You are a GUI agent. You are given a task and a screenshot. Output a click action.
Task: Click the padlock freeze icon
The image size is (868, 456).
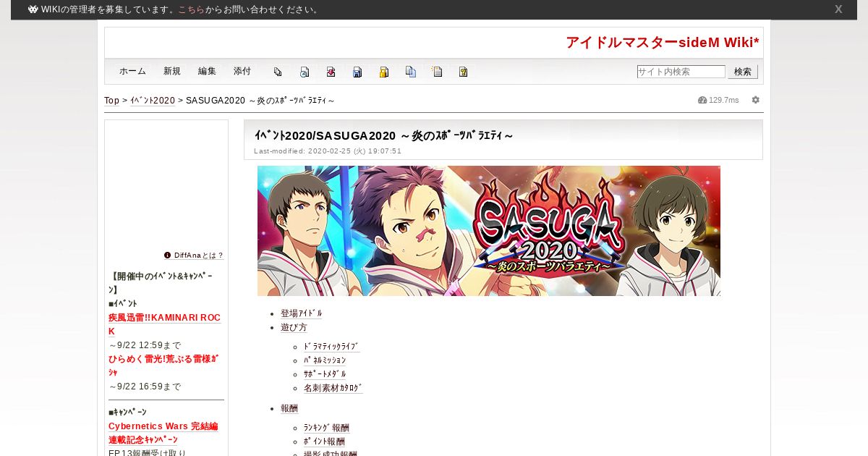[384, 72]
